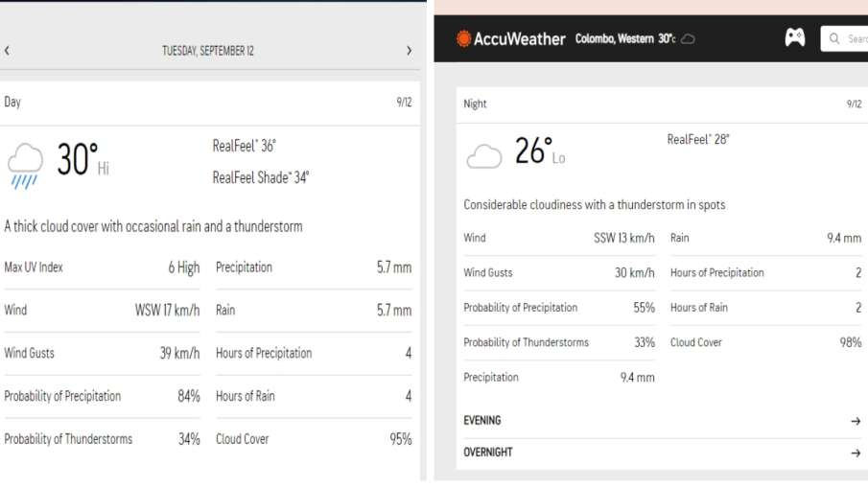Viewport: 868px width, 488px height.
Task: Select the Day card header
Action: click(209, 103)
